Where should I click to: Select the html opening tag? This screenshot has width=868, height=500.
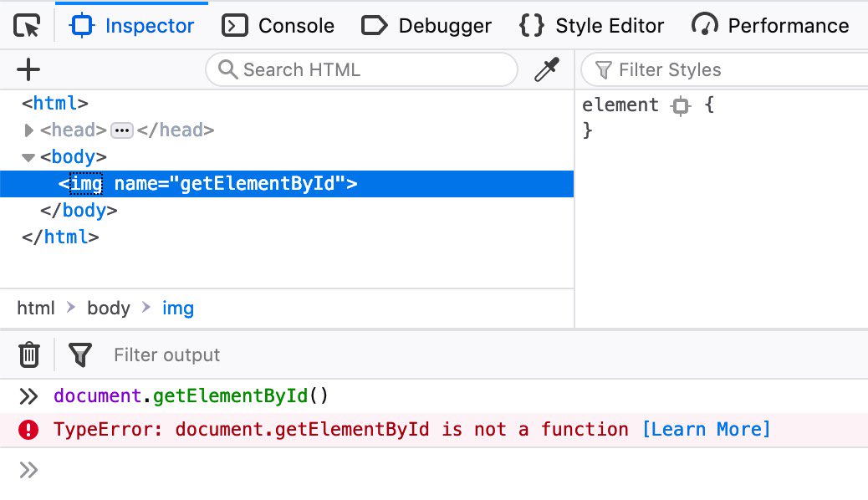tap(55, 104)
